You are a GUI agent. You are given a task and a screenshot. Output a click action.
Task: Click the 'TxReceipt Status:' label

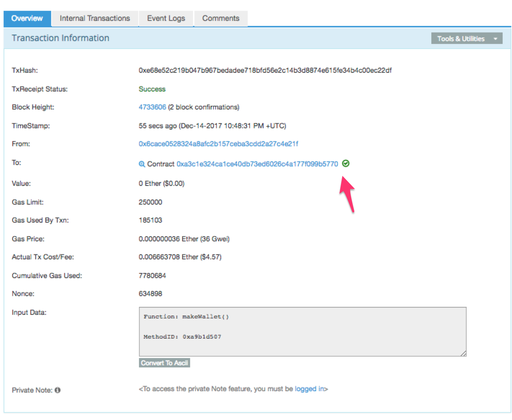tap(40, 89)
